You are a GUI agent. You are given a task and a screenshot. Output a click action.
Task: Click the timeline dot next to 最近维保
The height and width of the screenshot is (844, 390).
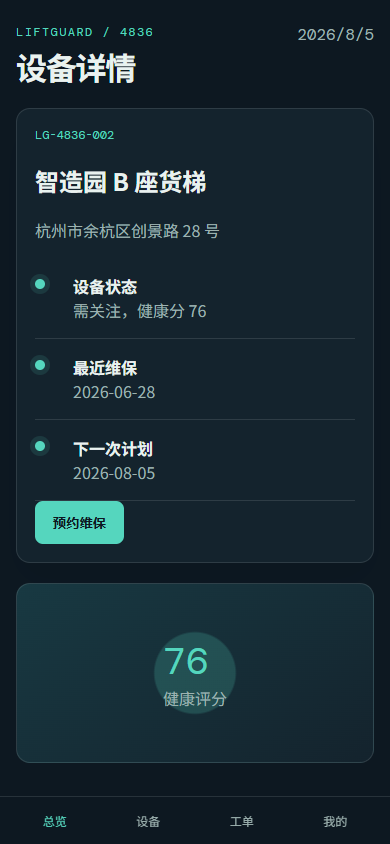pos(40,365)
